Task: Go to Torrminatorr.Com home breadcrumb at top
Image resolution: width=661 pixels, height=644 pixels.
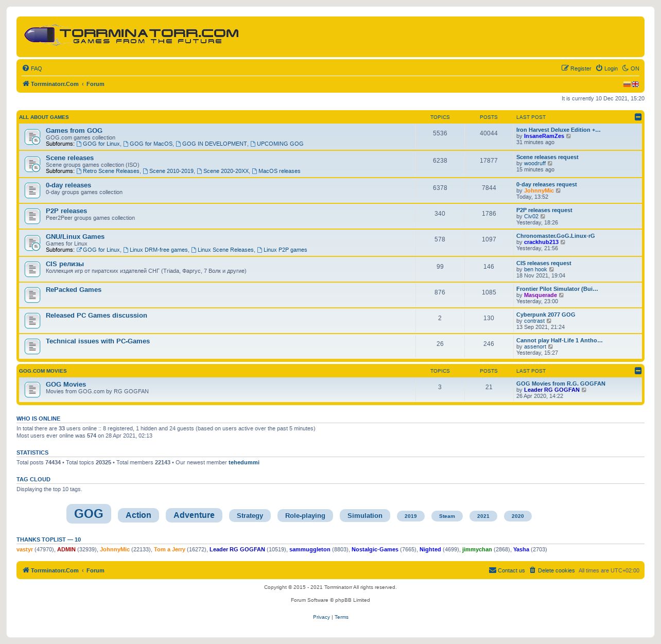Action: (50, 84)
